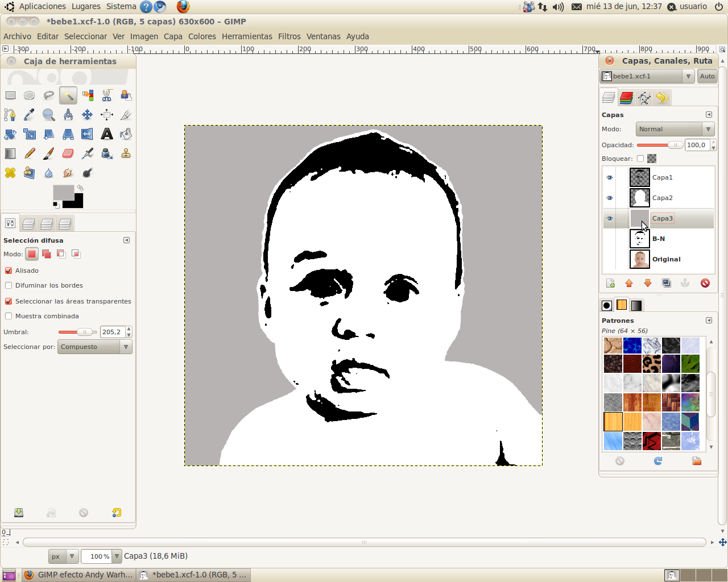The image size is (728, 582).
Task: Enable Difuminar los bordes option
Action: point(9,285)
